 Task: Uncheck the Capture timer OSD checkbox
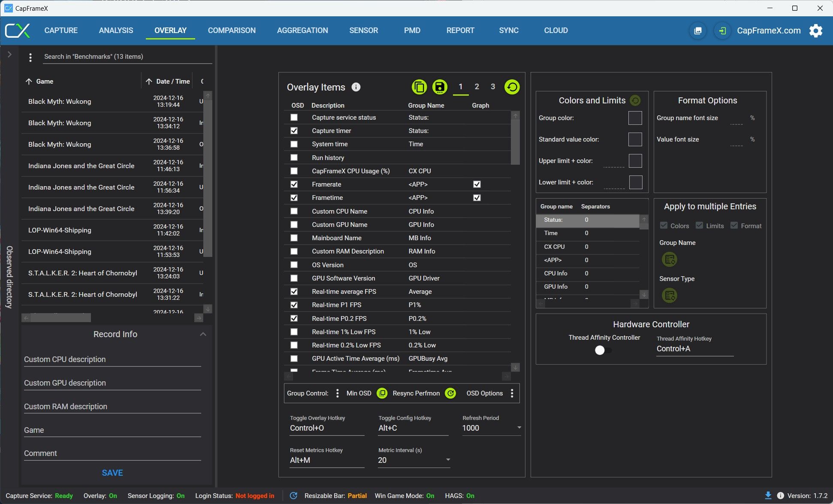294,131
